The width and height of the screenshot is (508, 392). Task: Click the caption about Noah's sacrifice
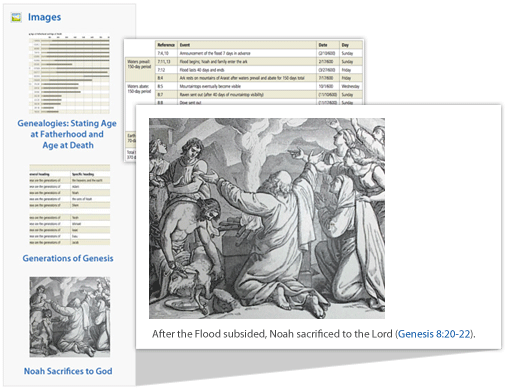coord(313,334)
